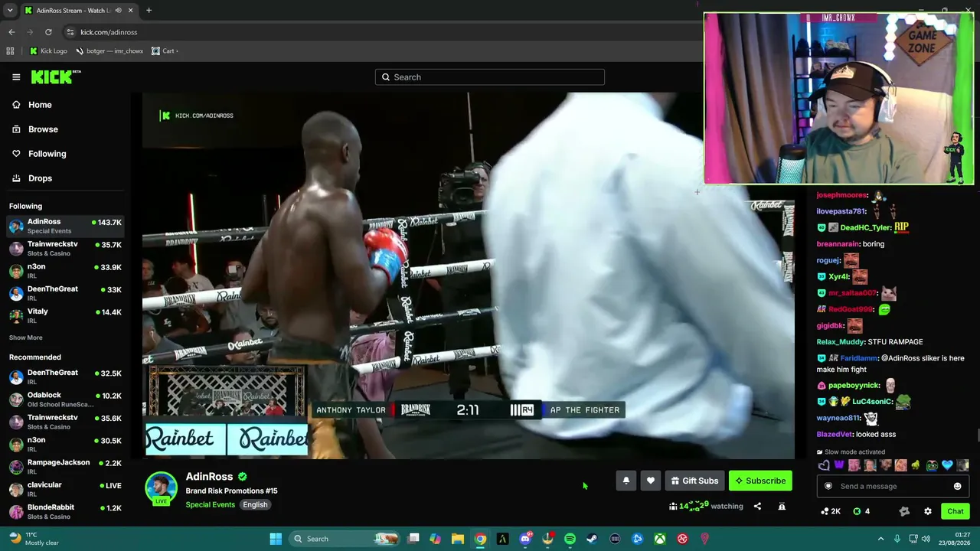
Task: View site information next to the URL
Action: [70, 32]
